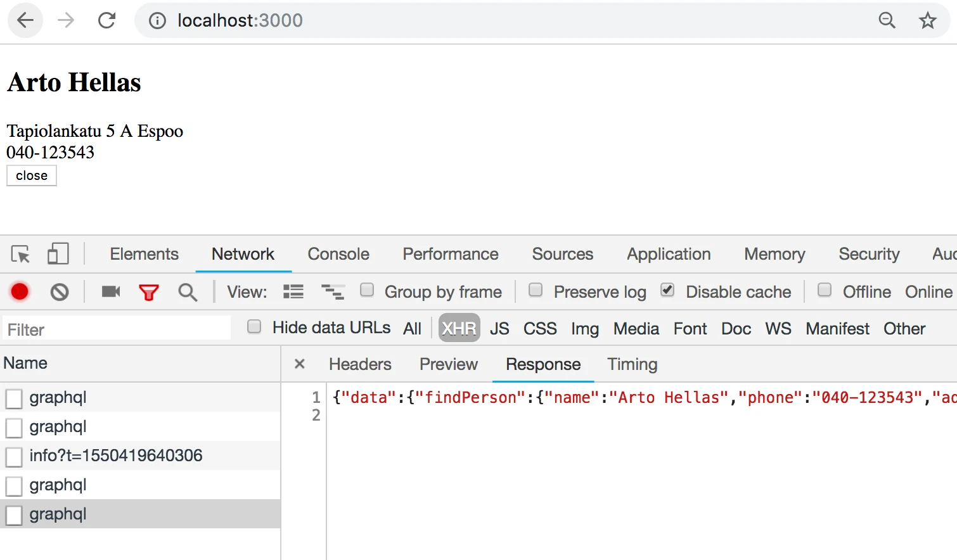Toggle the red filter funnel icon
The height and width of the screenshot is (560, 957).
(149, 292)
